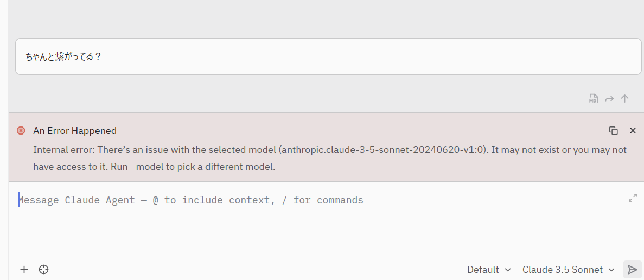Click the up arrow icon below the message
The width and height of the screenshot is (644, 280).
(625, 98)
